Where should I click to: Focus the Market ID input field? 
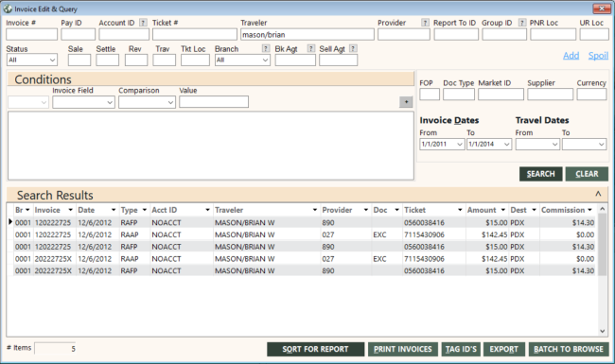[x=501, y=95]
